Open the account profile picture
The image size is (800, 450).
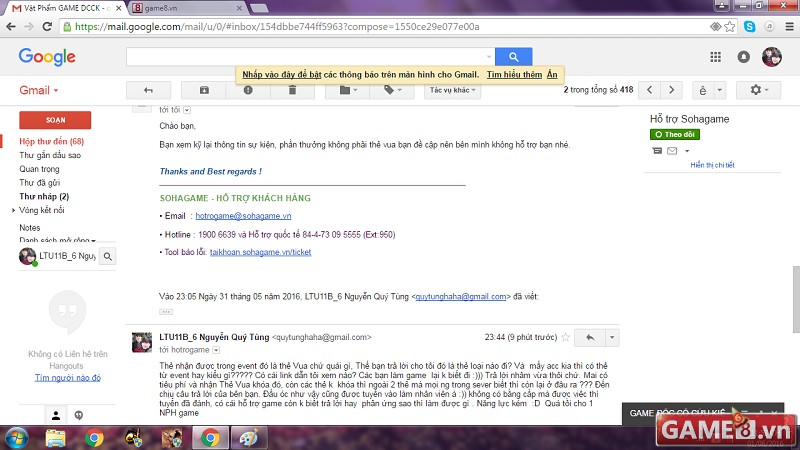pyautogui.click(x=771, y=57)
